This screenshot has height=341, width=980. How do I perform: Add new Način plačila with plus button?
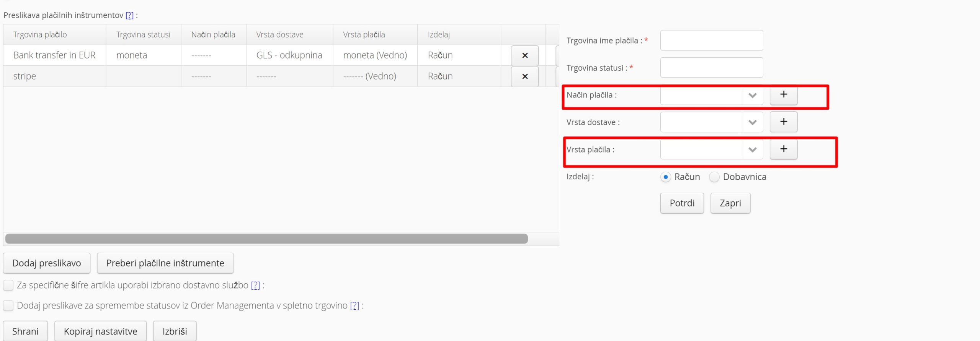coord(783,95)
